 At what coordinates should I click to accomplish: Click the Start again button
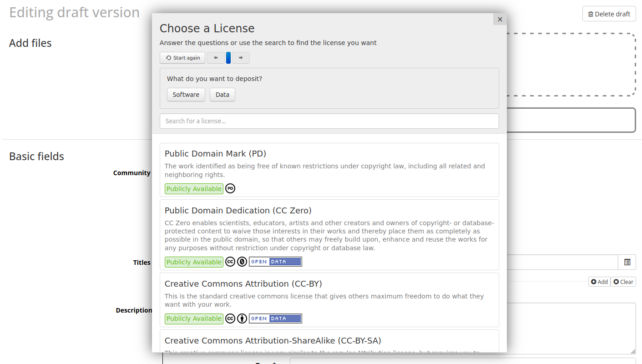coord(182,58)
